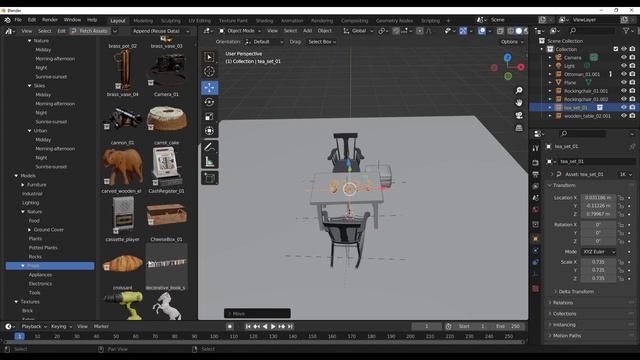Jump to the timeline end frame
The image size is (640, 360).
290,327
